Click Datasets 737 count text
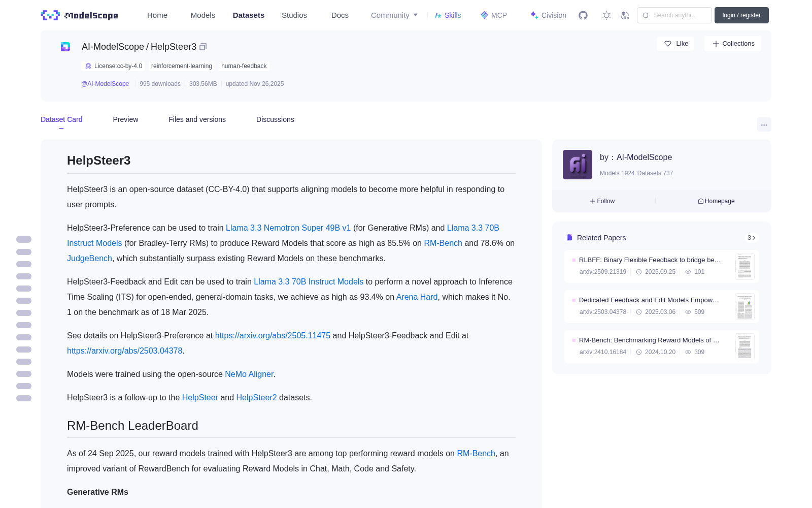 click(x=655, y=173)
